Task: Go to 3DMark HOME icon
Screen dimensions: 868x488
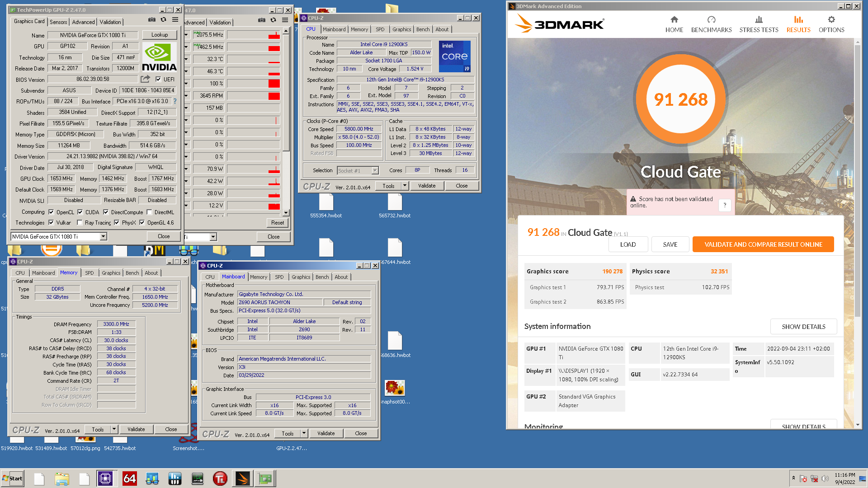Action: (x=674, y=24)
